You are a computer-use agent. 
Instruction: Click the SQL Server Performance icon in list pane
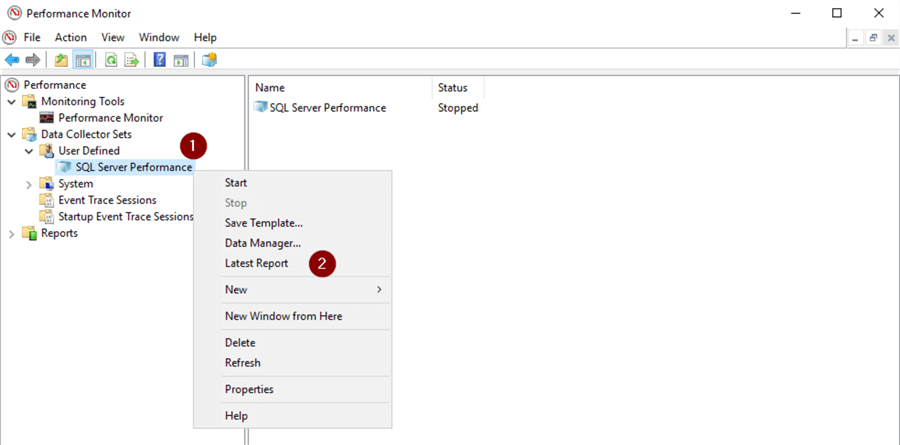261,107
